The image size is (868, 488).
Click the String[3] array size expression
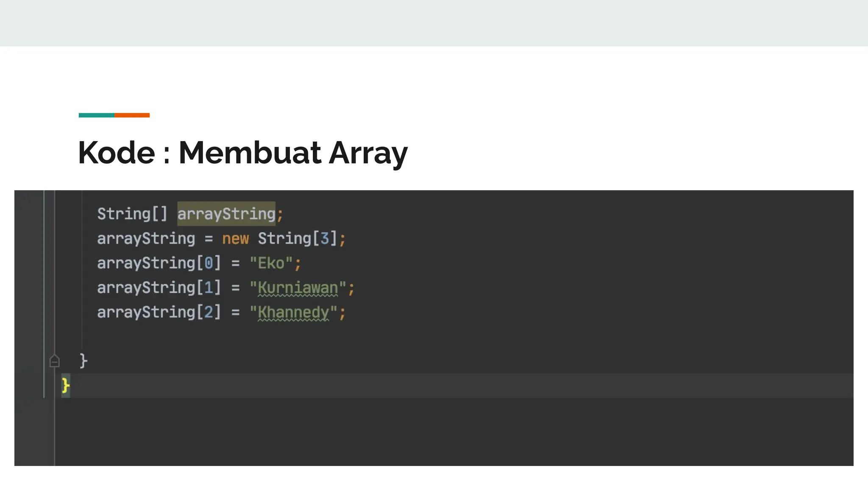[x=298, y=238]
